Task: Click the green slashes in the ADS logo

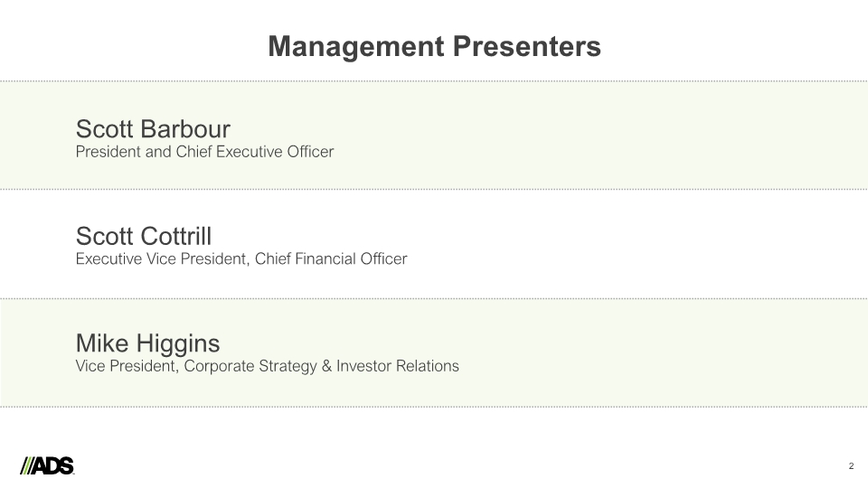Action: (27, 466)
